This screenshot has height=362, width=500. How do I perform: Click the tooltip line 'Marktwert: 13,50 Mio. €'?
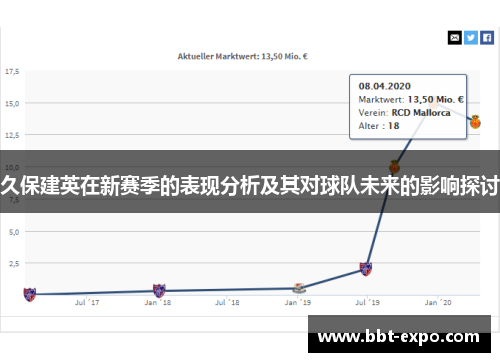click(x=411, y=99)
